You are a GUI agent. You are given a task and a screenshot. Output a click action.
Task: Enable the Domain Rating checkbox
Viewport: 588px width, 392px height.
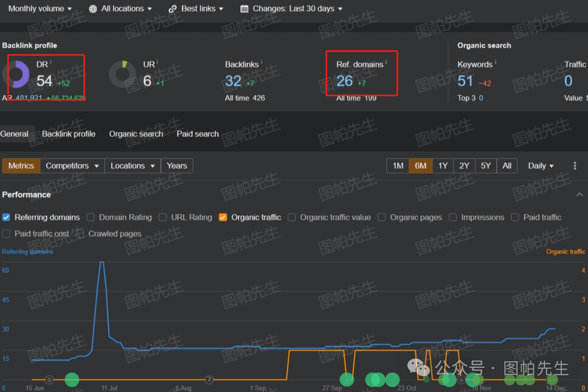coord(91,217)
